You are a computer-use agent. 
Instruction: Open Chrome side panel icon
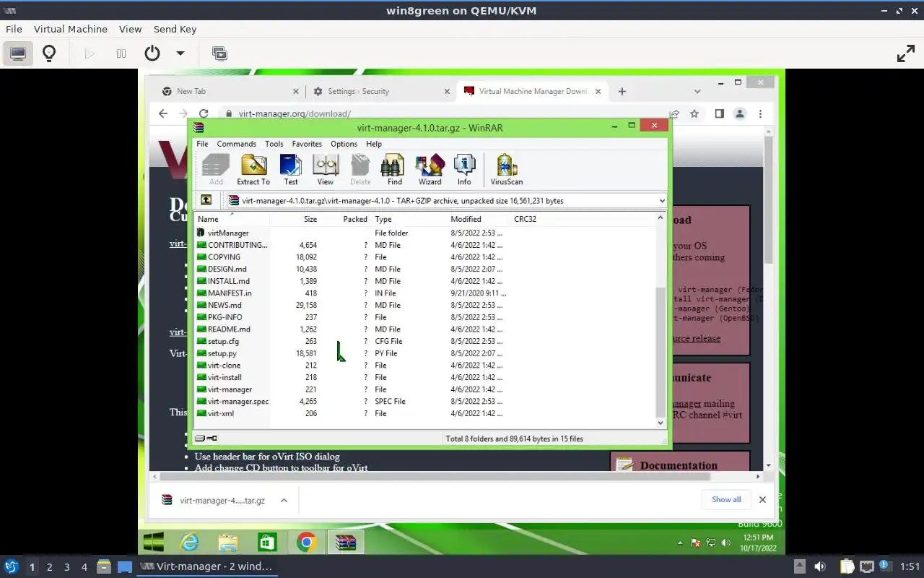pos(719,113)
